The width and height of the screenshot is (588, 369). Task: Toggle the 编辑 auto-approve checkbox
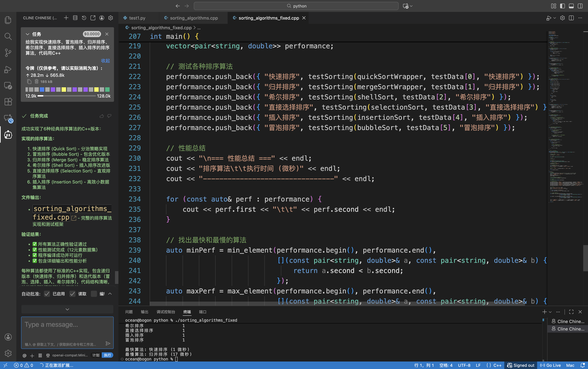[x=94, y=294]
